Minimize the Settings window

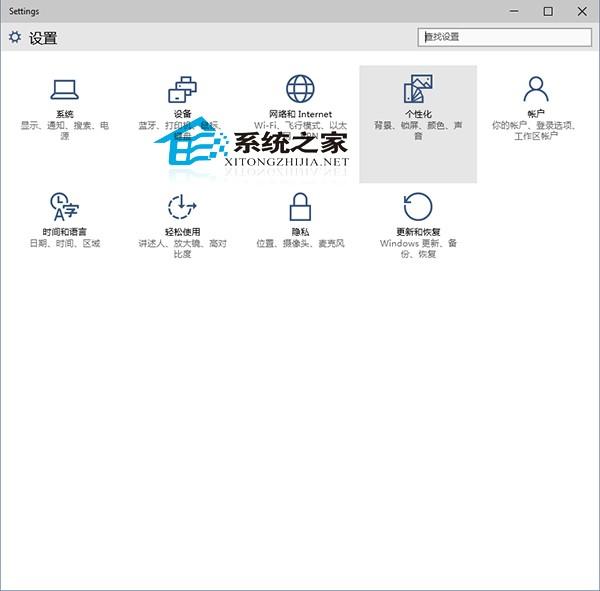coord(514,11)
